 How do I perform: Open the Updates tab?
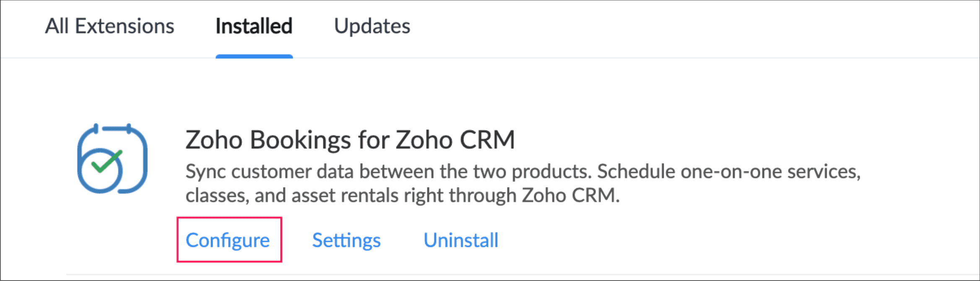coord(372,26)
